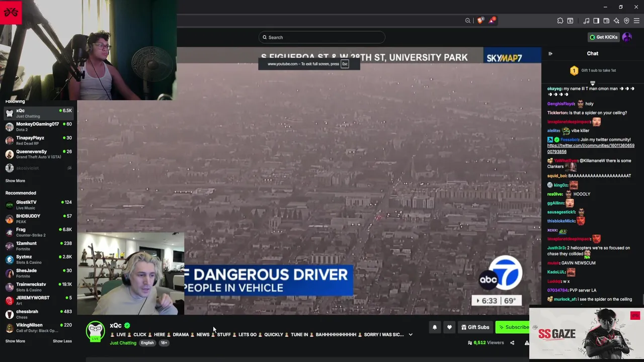Open Brave VPN shield icon
The width and height of the screenshot is (644, 362).
point(626,21)
